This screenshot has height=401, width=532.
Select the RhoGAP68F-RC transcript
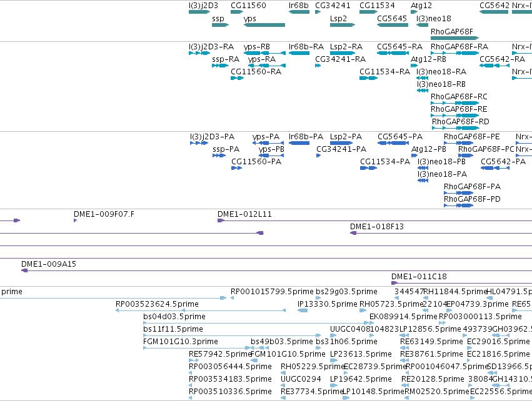click(454, 103)
